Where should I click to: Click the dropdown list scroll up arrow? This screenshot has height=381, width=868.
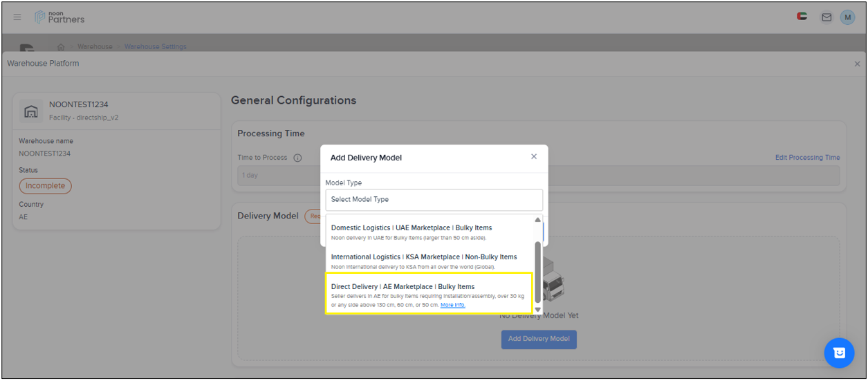[537, 220]
